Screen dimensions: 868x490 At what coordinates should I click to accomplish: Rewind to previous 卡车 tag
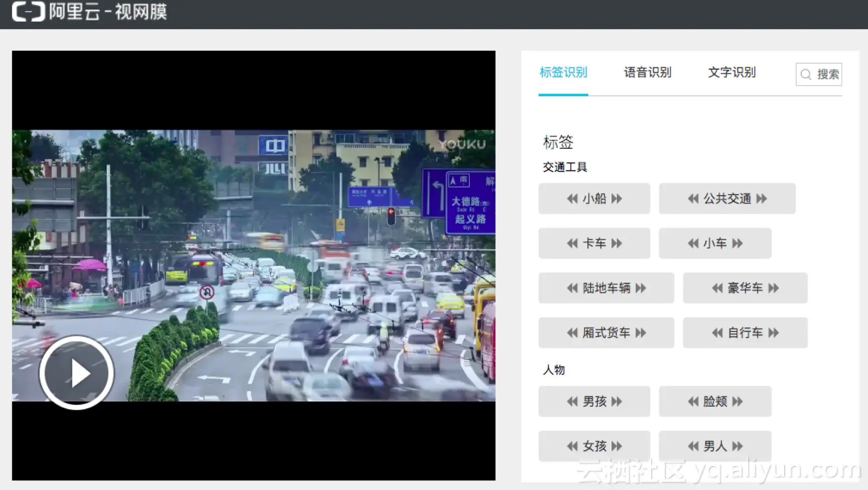(572, 243)
